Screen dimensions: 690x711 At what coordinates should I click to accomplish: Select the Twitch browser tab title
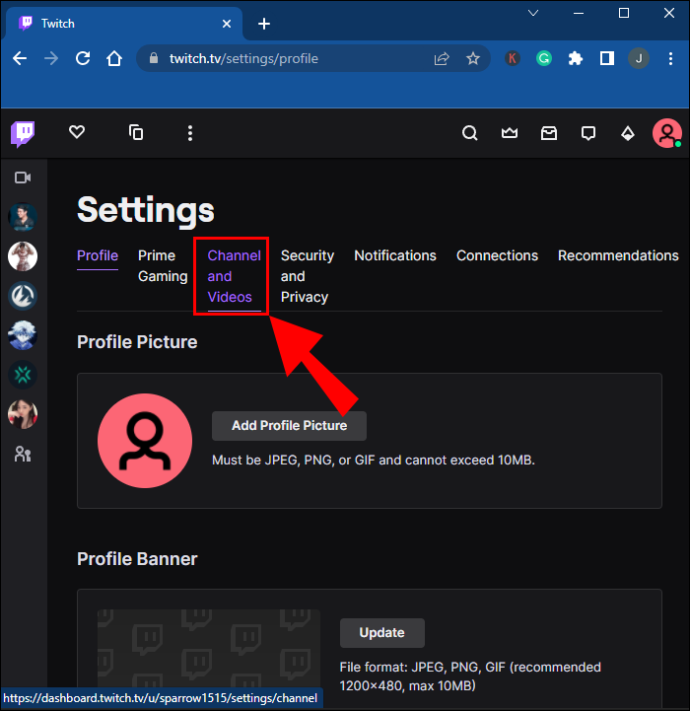[58, 24]
